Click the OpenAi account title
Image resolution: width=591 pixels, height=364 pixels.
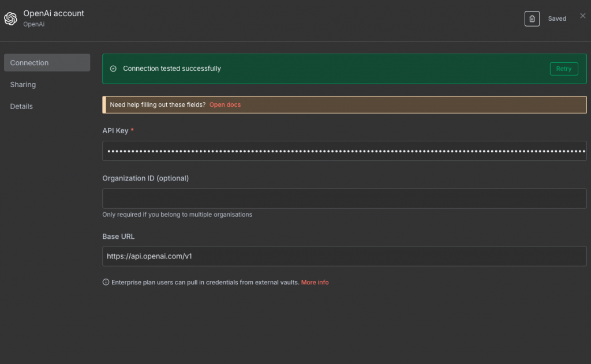(54, 13)
